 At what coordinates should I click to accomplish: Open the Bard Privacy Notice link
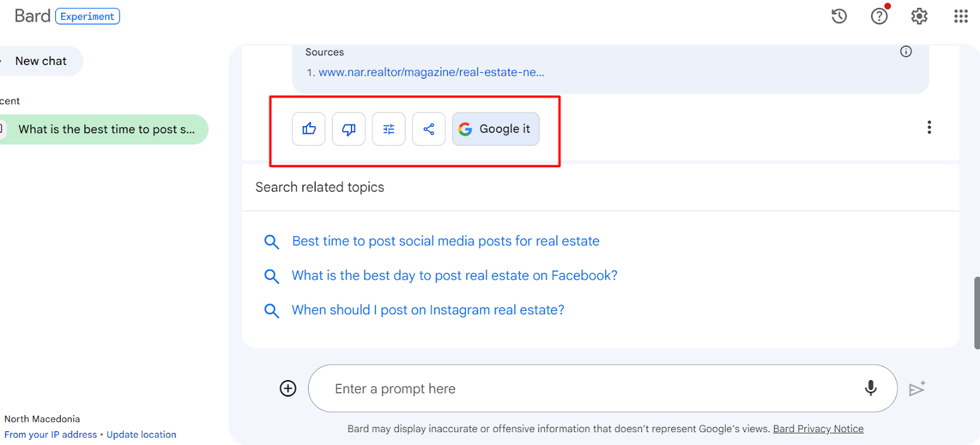[818, 428]
